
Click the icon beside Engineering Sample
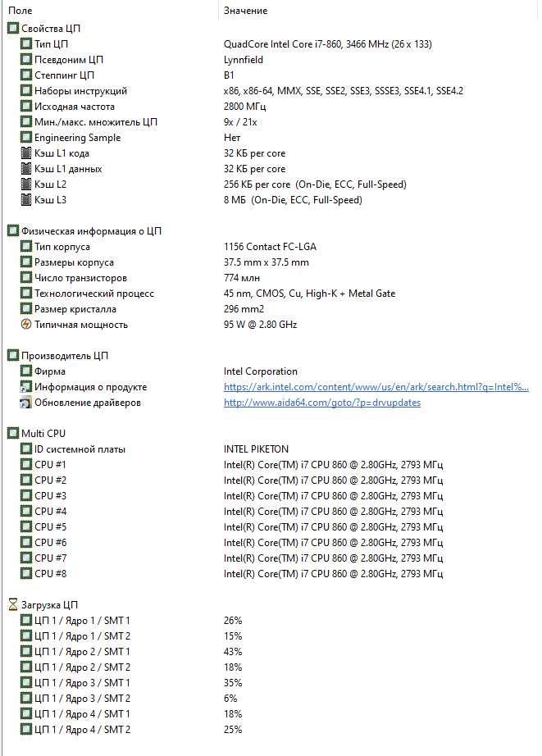click(26, 138)
